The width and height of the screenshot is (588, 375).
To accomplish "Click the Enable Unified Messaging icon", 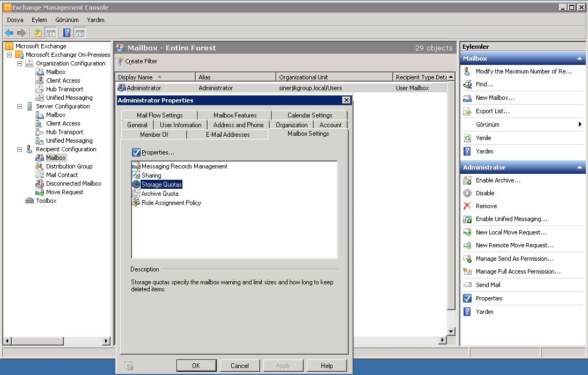I will pyautogui.click(x=467, y=219).
